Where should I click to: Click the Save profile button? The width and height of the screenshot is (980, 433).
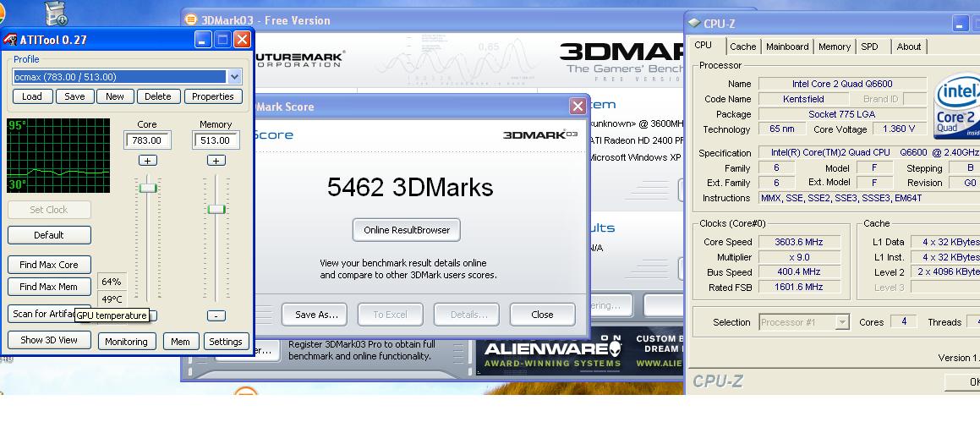[x=74, y=96]
